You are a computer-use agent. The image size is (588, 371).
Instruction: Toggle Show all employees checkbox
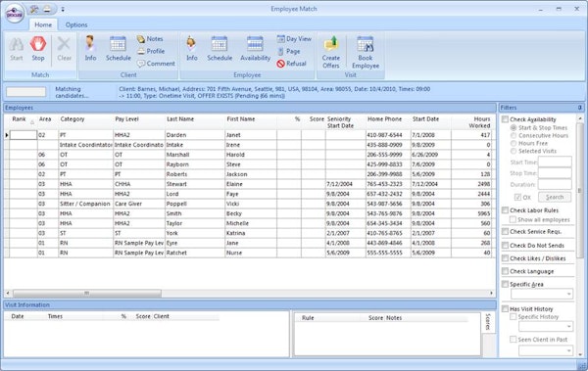(x=513, y=219)
